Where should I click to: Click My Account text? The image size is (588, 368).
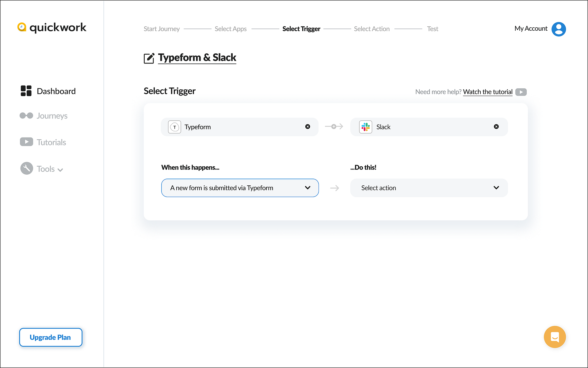point(531,29)
